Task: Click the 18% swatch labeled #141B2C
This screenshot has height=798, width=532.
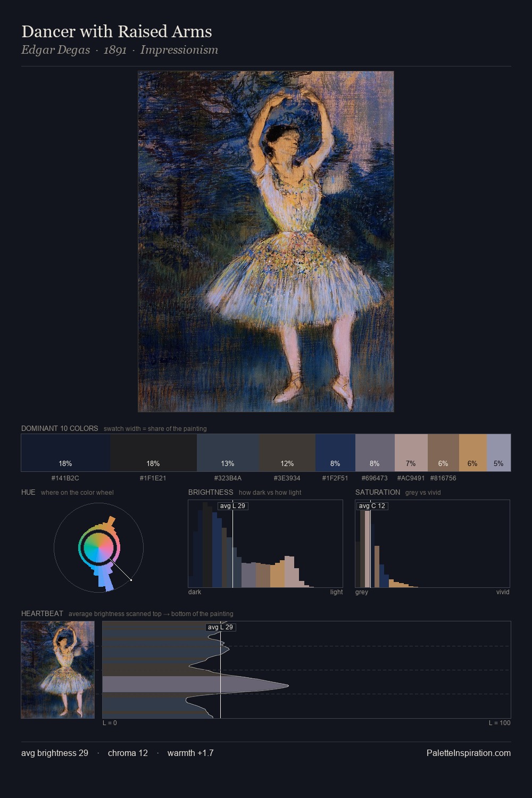Action: pos(65,453)
